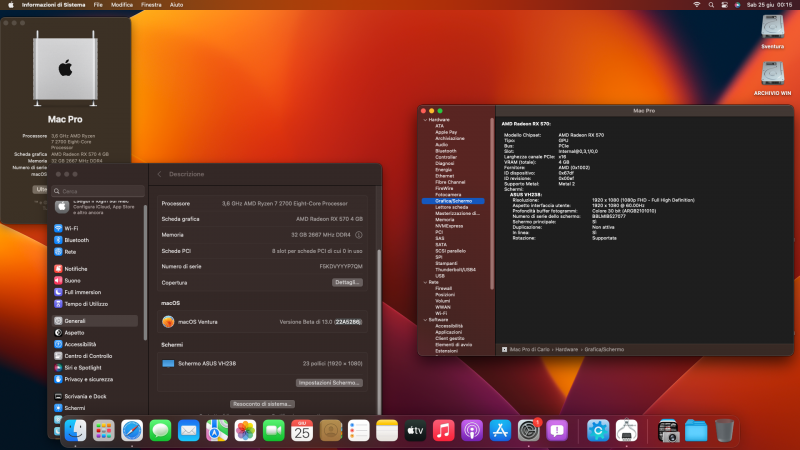Show memory info via the (i) icon
800x450 pixels.
[x=359, y=235]
